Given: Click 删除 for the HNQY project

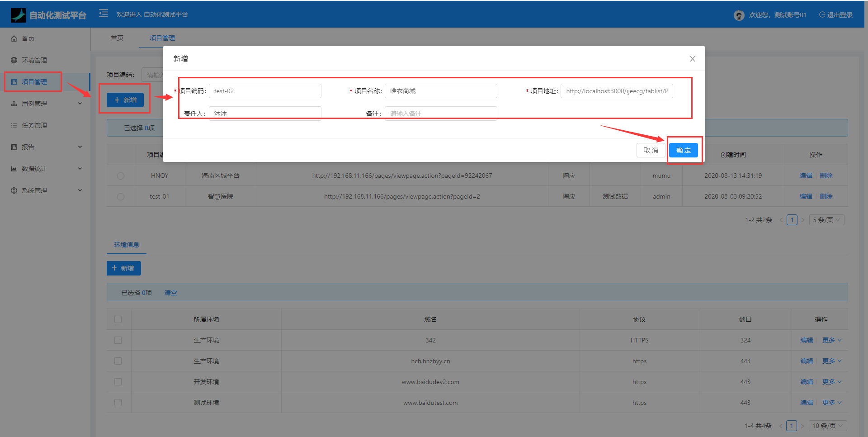Looking at the screenshot, I should click(826, 176).
